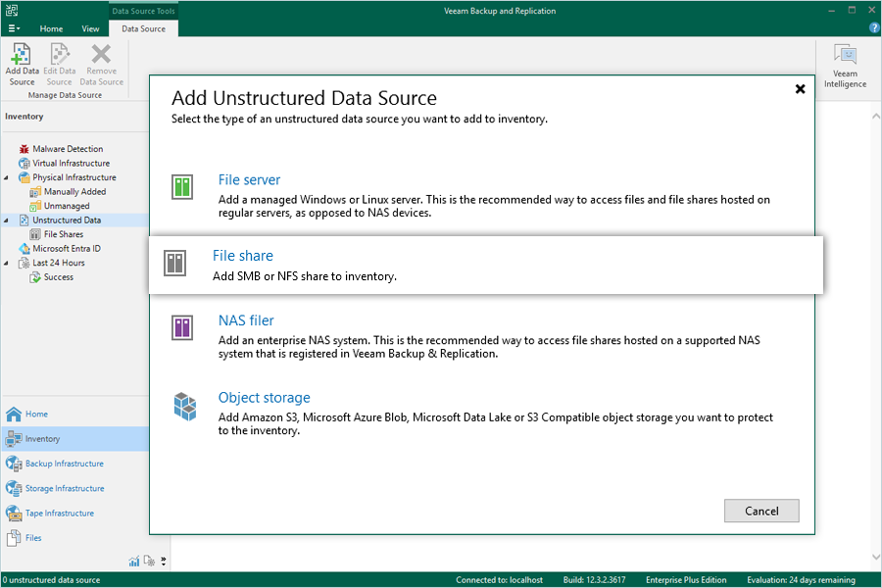Click the Storage Infrastructure view icon
Viewport: 882px width, 588px height.
[x=14, y=488]
